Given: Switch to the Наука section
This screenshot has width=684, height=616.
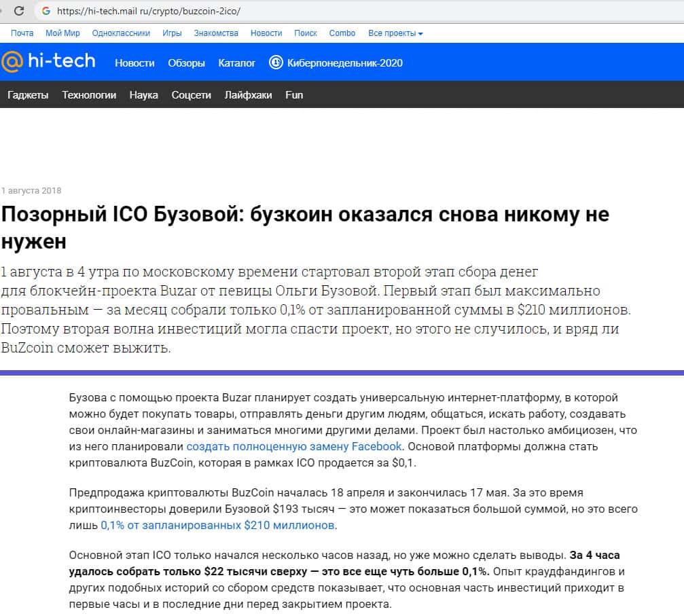Looking at the screenshot, I should [x=143, y=94].
